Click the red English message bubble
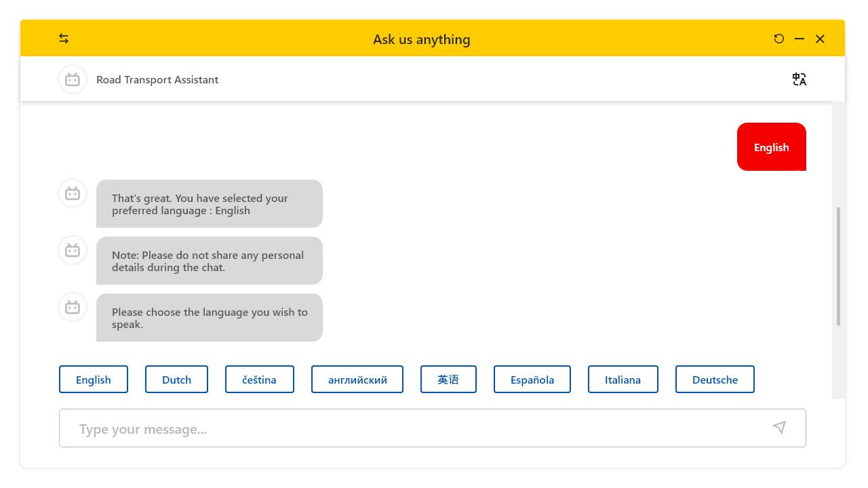 click(x=771, y=147)
